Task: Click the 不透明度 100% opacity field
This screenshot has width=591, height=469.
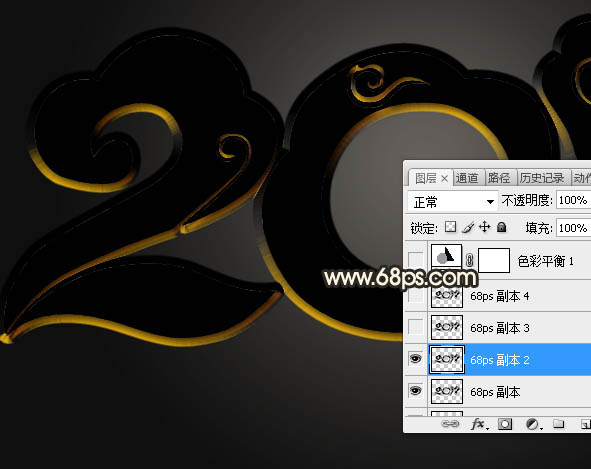Action: (574, 200)
